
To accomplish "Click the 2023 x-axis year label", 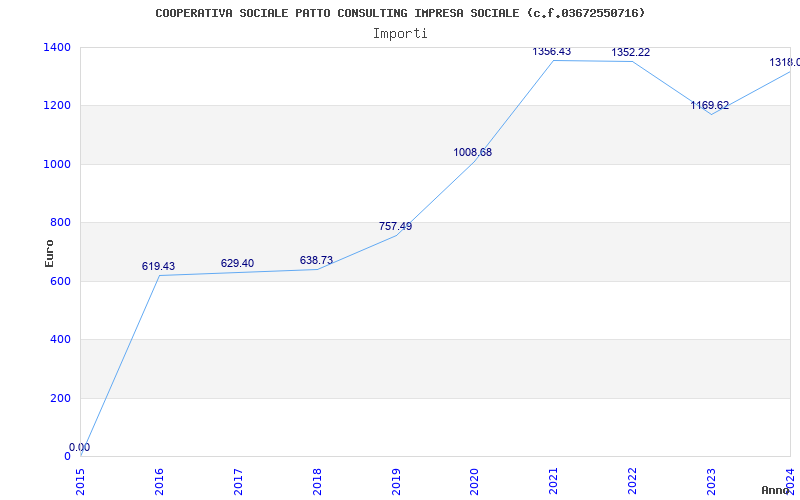I will [711, 481].
